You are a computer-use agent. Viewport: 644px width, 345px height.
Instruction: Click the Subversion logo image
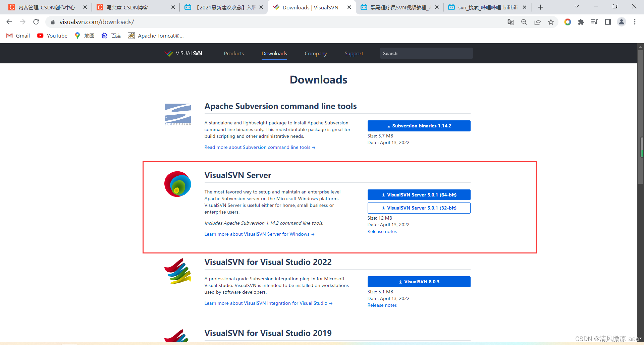point(178,114)
